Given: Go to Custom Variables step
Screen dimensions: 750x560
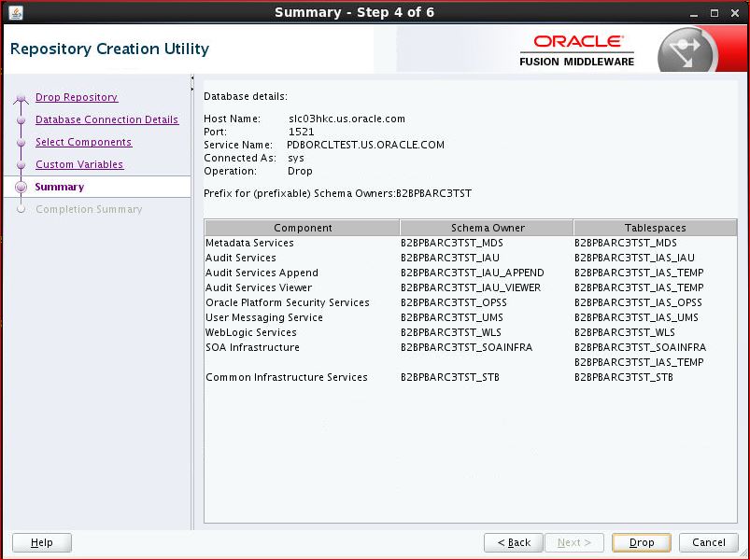Looking at the screenshot, I should tap(79, 164).
